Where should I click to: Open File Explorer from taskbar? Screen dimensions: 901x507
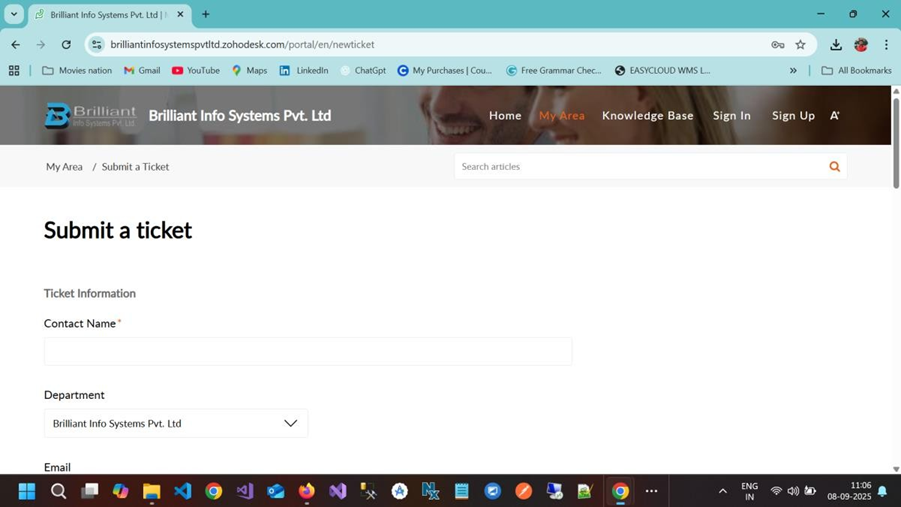click(151, 491)
